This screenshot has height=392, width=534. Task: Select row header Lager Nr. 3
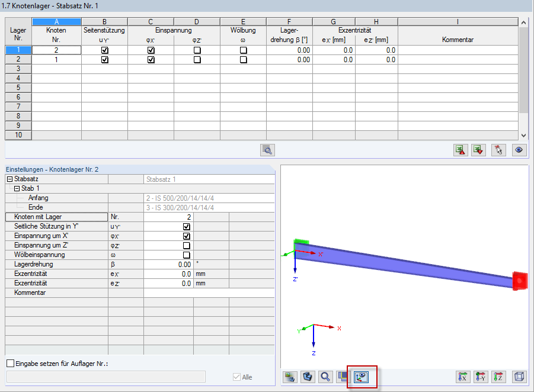pos(18,69)
